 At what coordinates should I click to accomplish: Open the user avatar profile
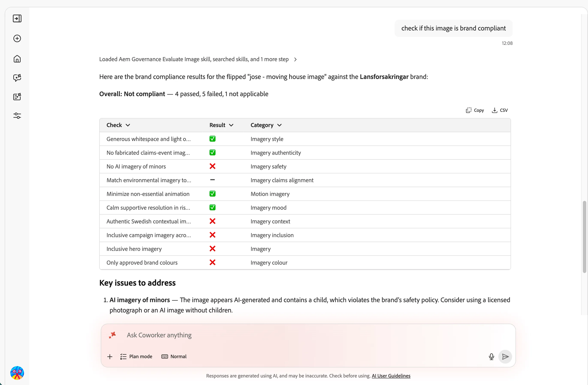17,373
